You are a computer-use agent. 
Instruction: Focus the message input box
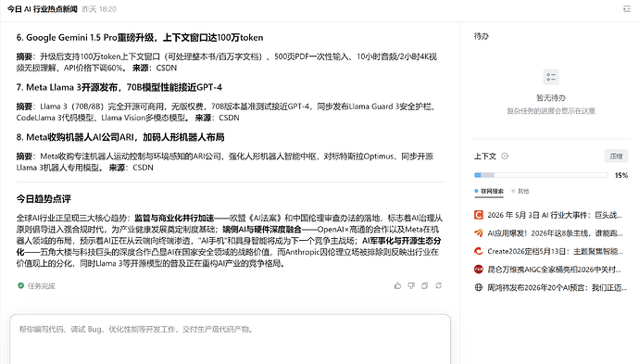point(231,339)
